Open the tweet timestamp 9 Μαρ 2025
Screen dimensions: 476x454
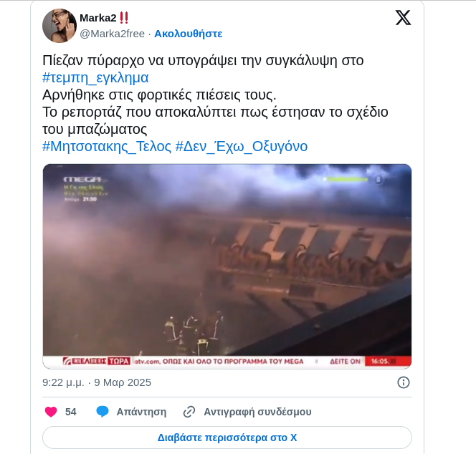coord(123,382)
